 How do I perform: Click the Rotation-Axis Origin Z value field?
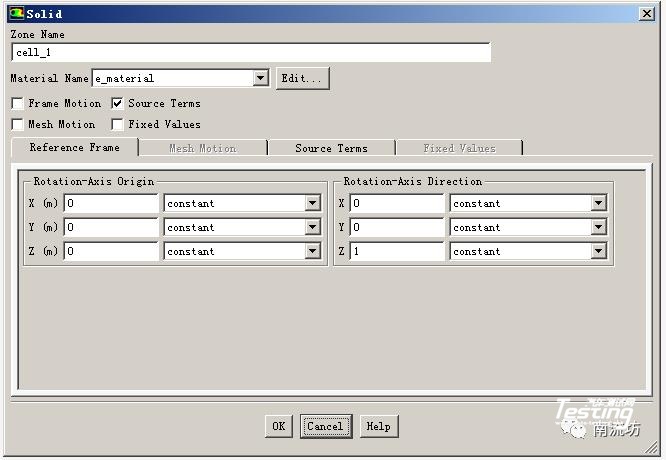111,251
